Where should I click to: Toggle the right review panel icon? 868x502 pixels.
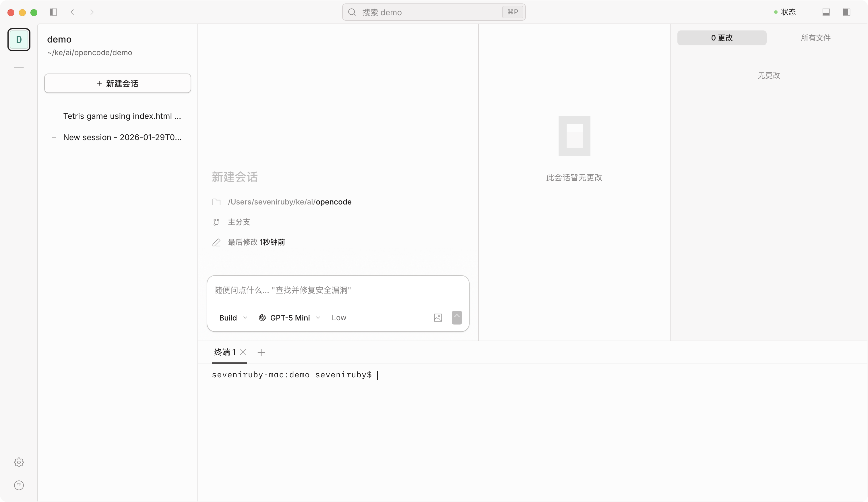tap(846, 12)
